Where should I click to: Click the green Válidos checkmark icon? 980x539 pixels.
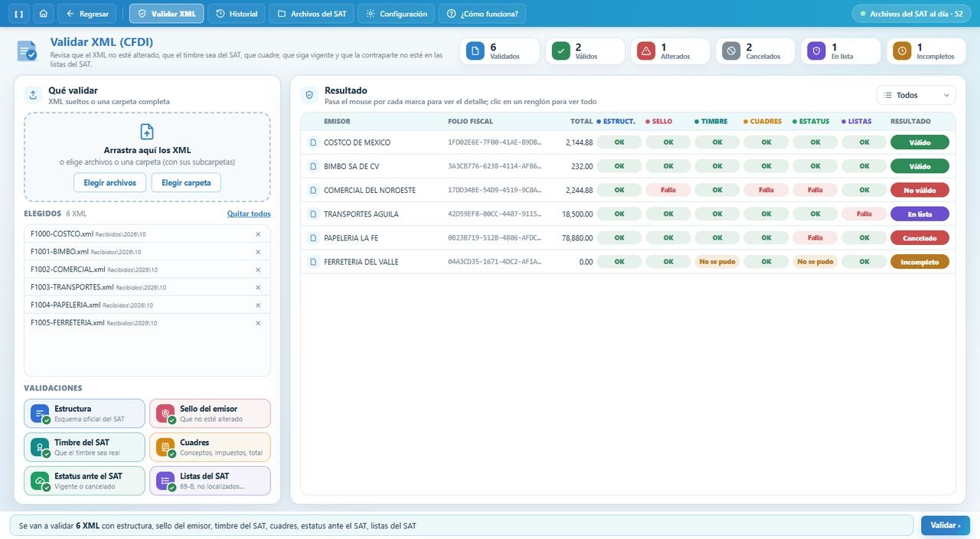[x=561, y=51]
